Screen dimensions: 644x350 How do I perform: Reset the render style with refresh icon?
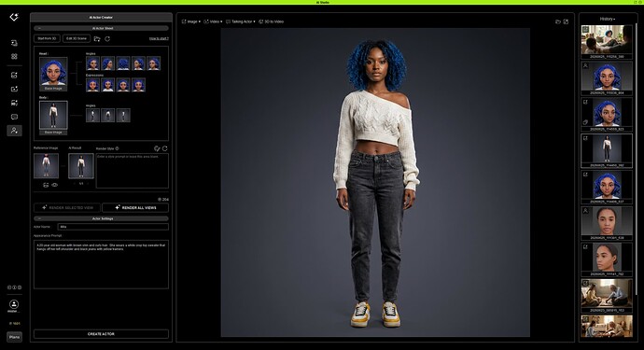click(x=164, y=148)
